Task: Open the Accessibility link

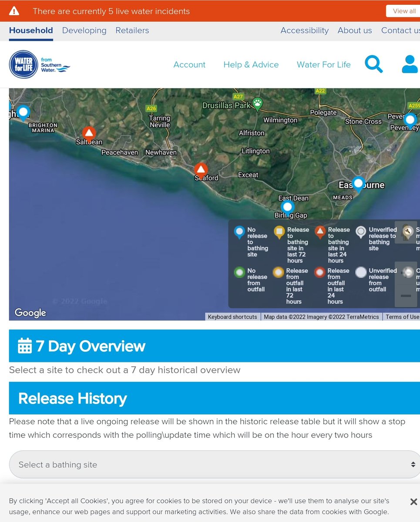Action: (x=305, y=30)
